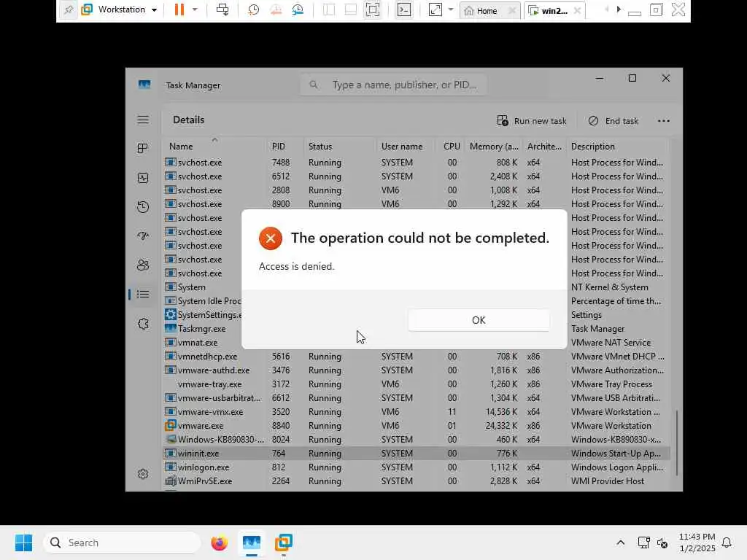Select the vmware-authd.exe process row
Screen dimensions: 747x560
click(417, 370)
